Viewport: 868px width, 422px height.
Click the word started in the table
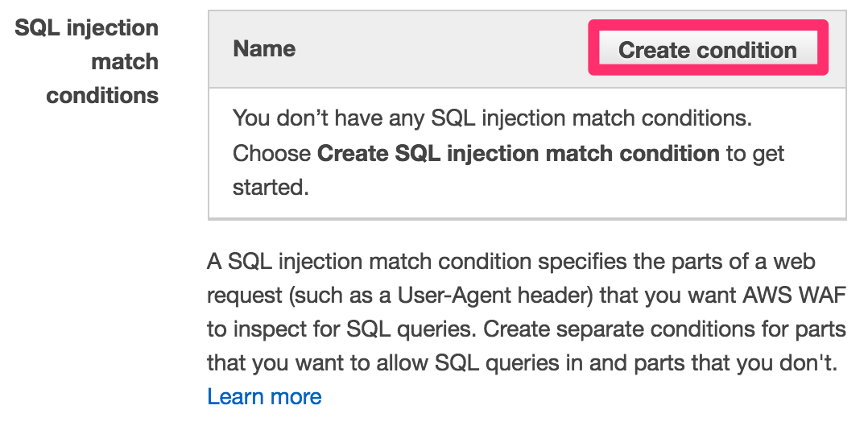click(x=271, y=187)
